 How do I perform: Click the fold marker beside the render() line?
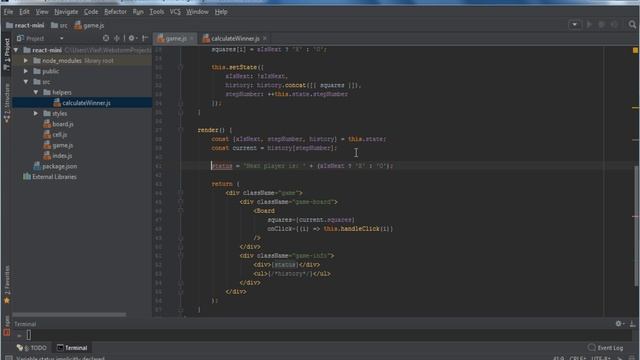click(180, 130)
